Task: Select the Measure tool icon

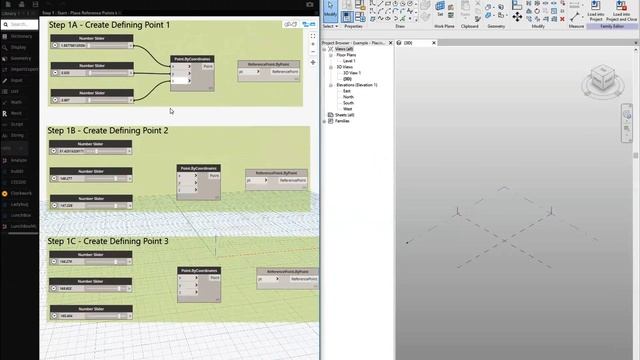Action: (575, 17)
